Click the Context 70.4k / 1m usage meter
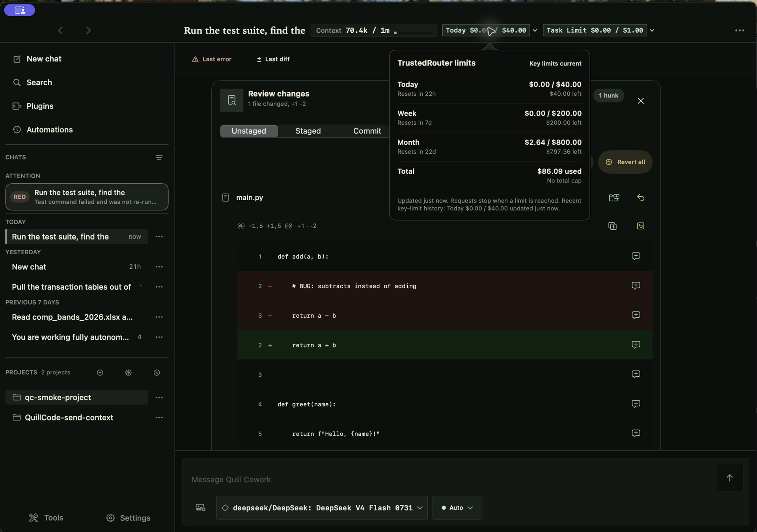 [x=374, y=30]
